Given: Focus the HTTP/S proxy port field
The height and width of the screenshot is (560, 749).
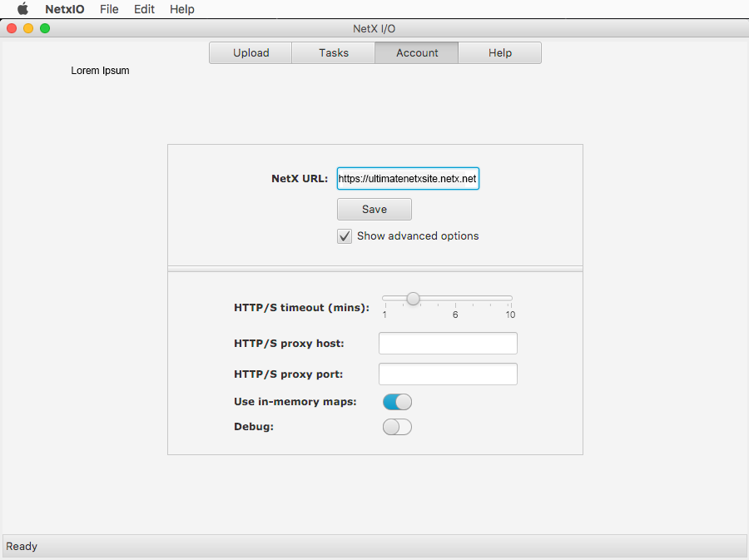Looking at the screenshot, I should [x=448, y=374].
